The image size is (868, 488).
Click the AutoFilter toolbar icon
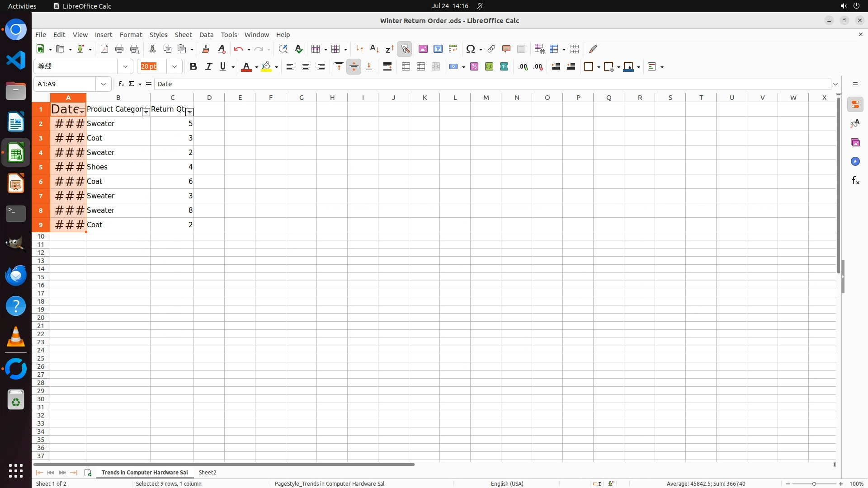[405, 49]
